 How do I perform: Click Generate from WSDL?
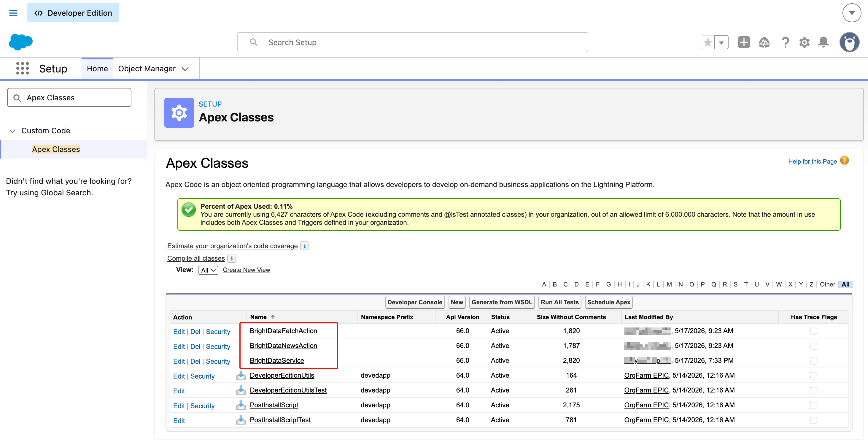[502, 302]
